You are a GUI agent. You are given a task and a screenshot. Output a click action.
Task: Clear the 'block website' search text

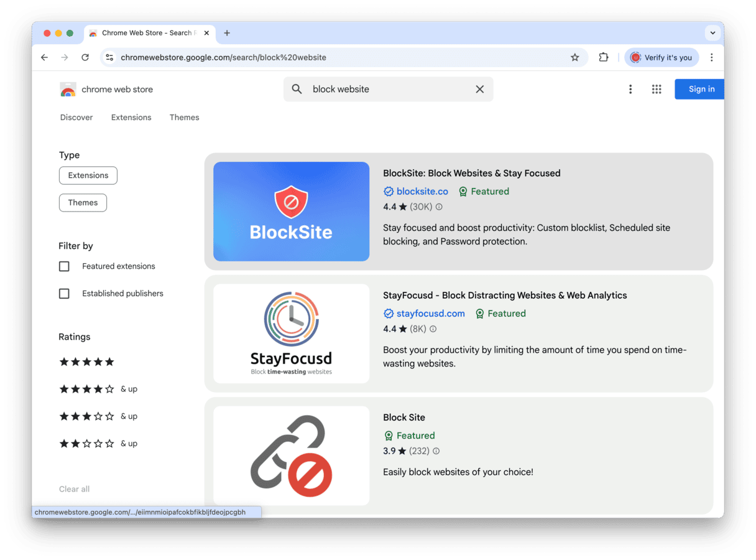click(480, 89)
